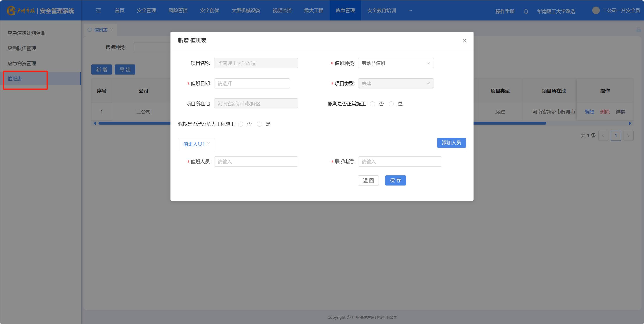Select 是 for 假期是否正常施工
The image size is (644, 324).
point(391,104)
